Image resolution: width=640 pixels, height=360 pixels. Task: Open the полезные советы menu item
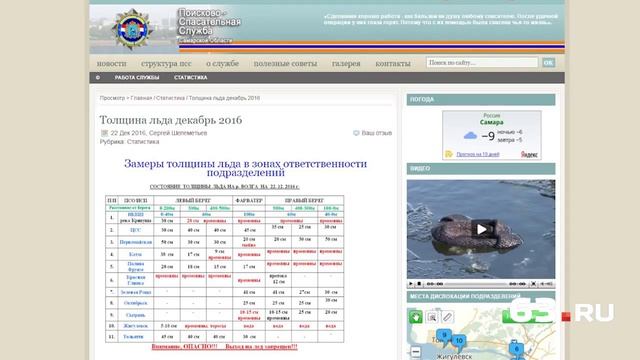tap(285, 64)
